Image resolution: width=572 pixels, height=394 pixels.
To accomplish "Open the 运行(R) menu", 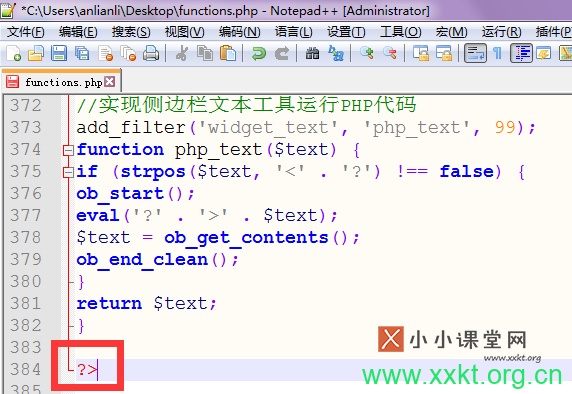I will click(501, 32).
